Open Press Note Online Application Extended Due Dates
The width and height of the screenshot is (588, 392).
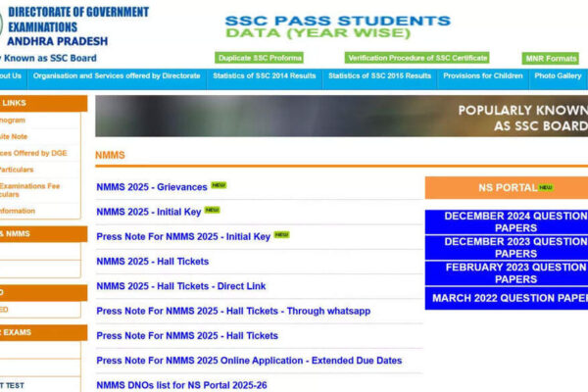point(249,360)
